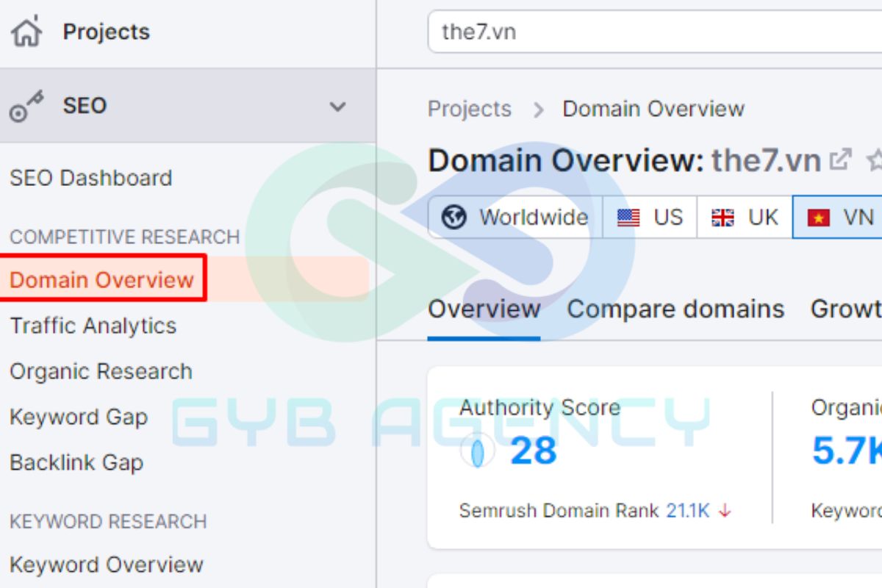
Task: Click the SEO key icon
Action: tap(26, 106)
